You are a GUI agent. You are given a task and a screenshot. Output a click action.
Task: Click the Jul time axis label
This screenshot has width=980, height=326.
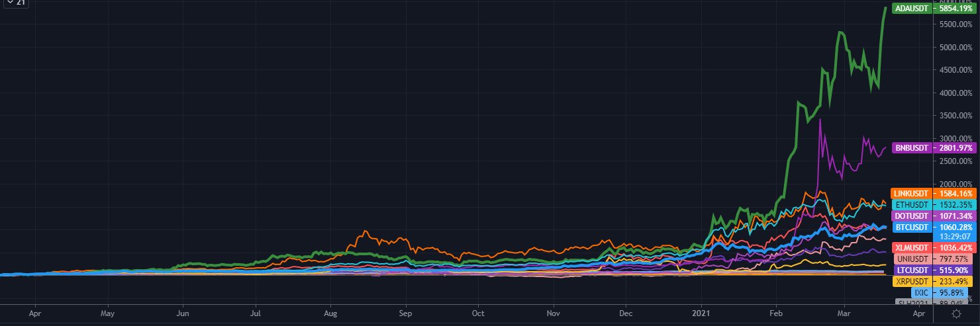click(256, 315)
